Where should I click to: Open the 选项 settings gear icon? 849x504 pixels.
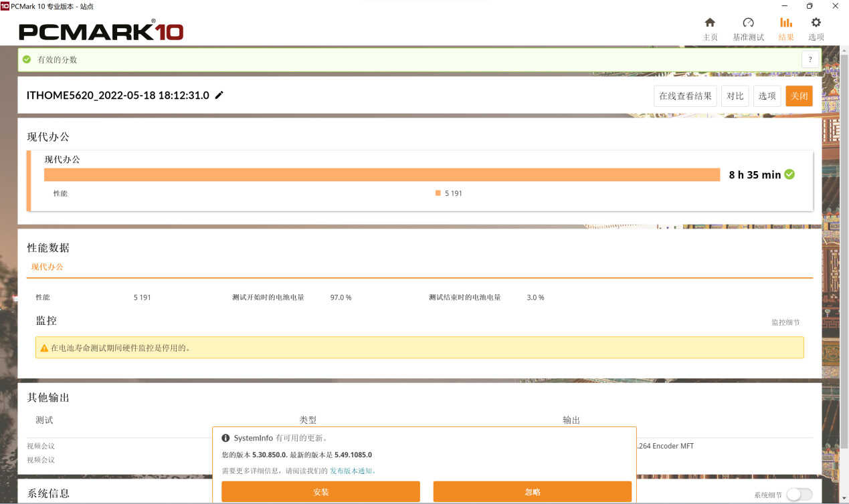coord(816,23)
